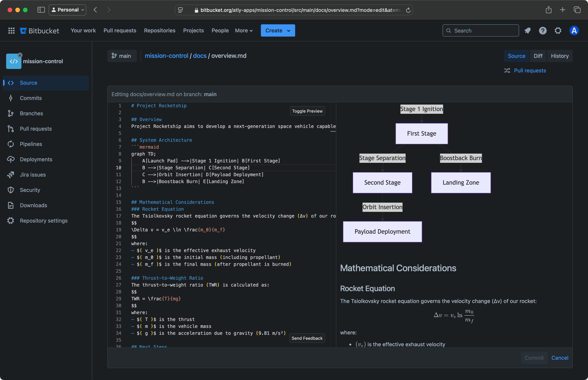Click the Commits icon in sidebar
588x380 pixels.
pos(11,98)
